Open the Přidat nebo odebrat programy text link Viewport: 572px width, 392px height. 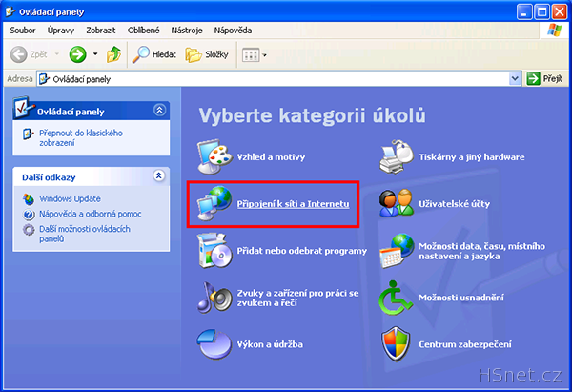click(302, 251)
